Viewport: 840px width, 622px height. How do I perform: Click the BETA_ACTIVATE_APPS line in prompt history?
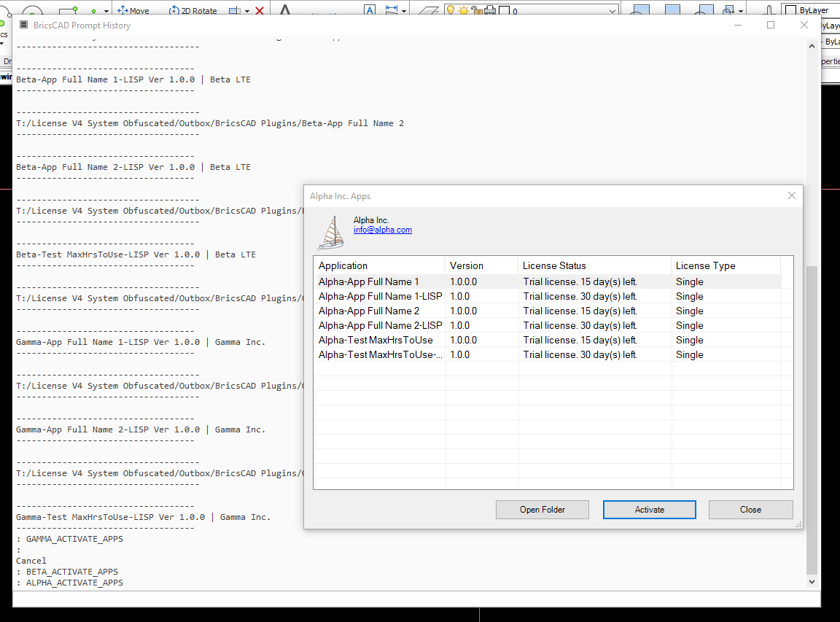pyautogui.click(x=71, y=572)
